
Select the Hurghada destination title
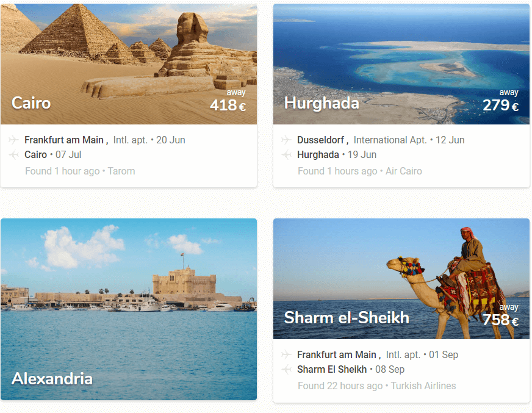322,104
